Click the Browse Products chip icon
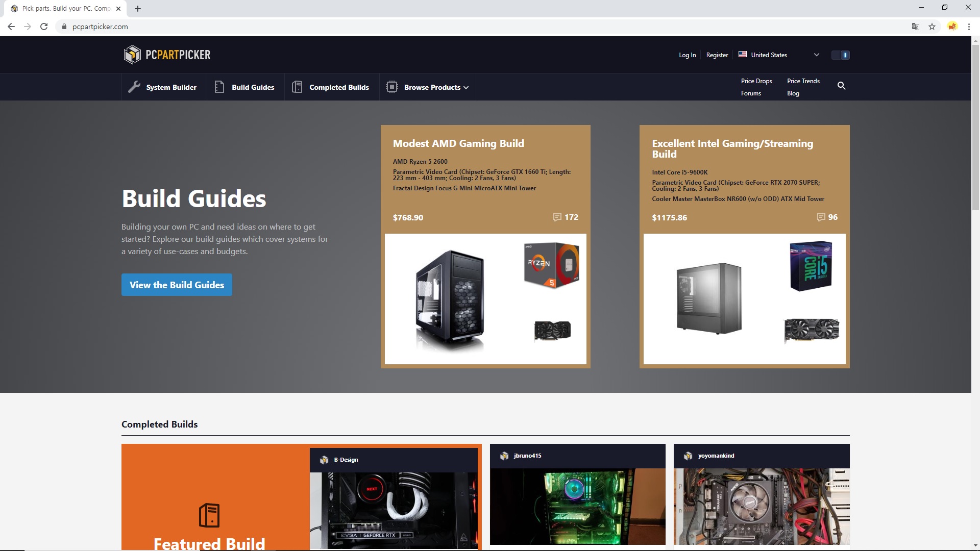This screenshot has width=980, height=551. pos(392,87)
